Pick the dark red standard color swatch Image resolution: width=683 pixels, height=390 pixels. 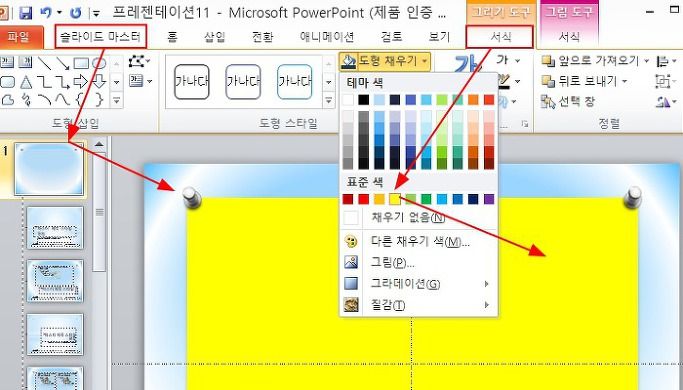click(x=348, y=199)
